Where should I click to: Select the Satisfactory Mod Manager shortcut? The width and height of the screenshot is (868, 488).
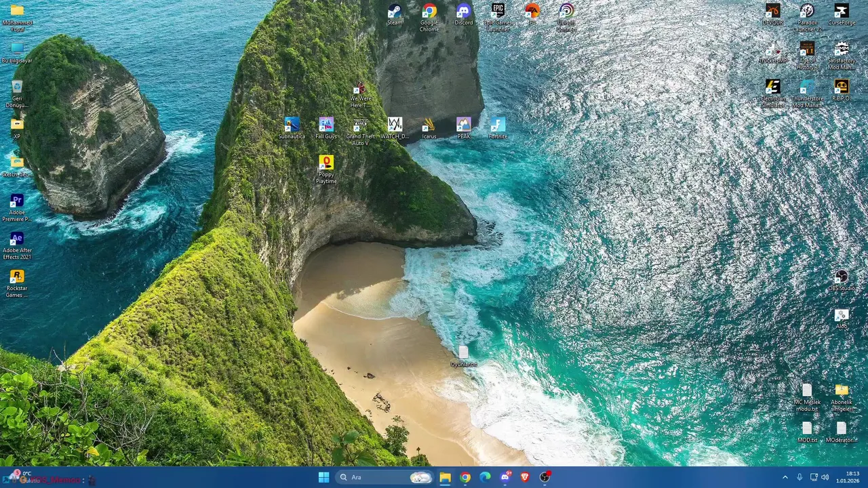coord(842,56)
